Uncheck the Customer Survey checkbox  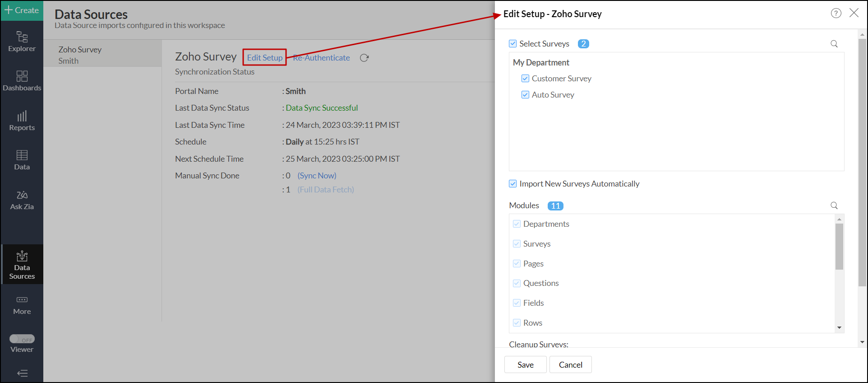525,79
